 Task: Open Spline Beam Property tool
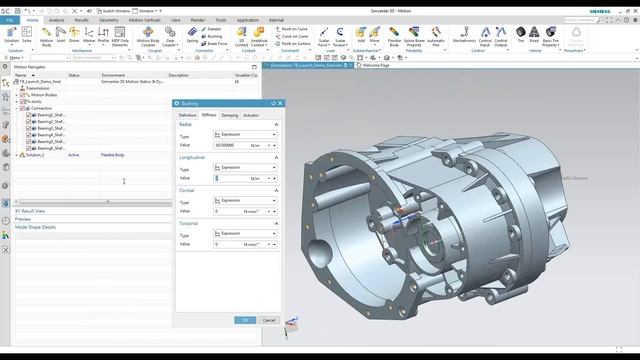tap(414, 36)
